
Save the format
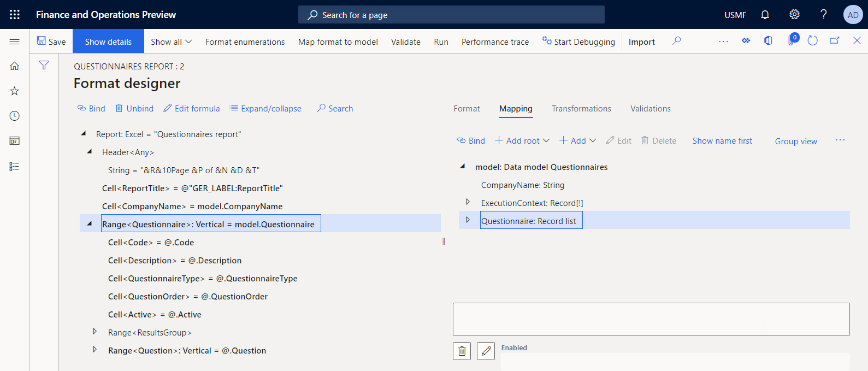[x=51, y=42]
